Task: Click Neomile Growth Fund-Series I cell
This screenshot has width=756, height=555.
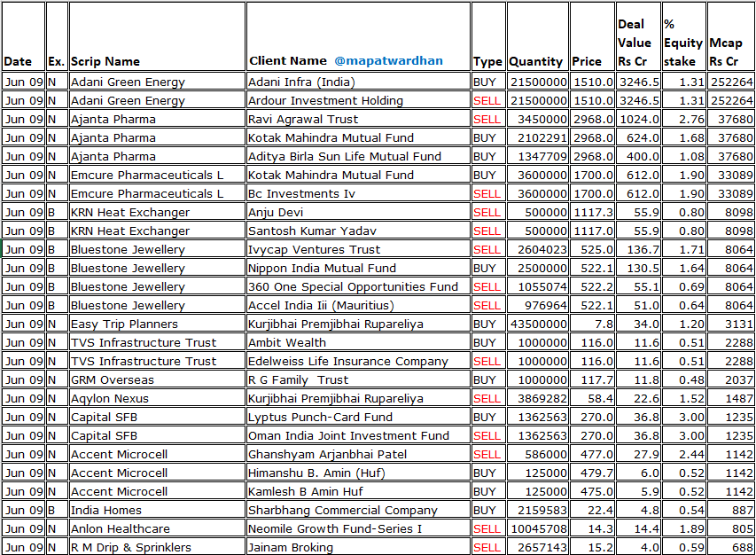Action: 358,529
